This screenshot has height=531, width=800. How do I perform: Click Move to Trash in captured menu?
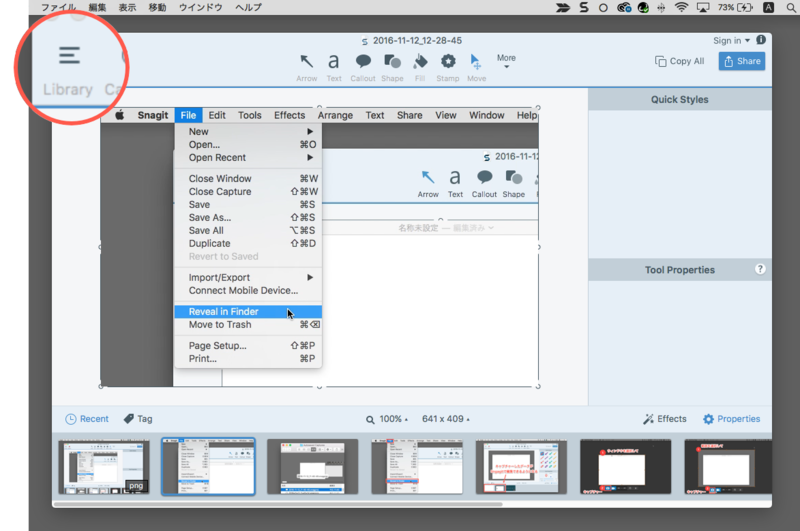coord(248,324)
